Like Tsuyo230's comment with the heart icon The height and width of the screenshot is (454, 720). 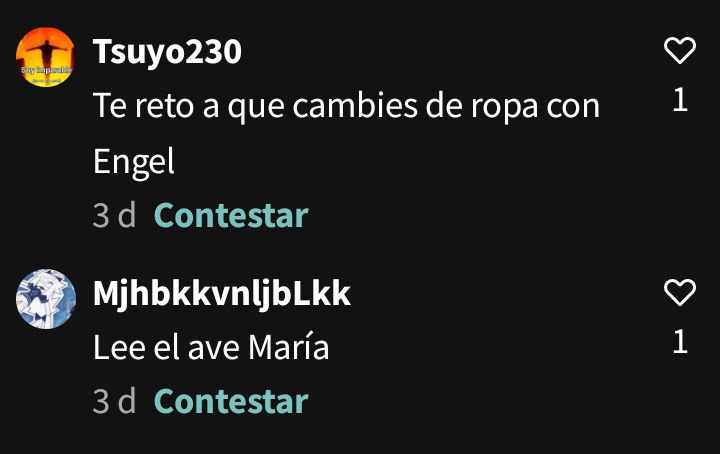click(x=680, y=50)
